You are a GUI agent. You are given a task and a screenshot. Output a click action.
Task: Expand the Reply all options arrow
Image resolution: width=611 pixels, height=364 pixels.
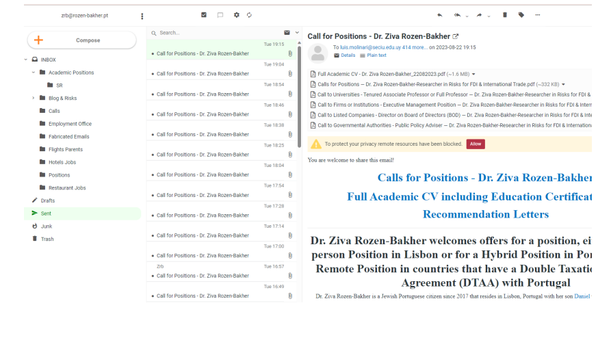point(467,16)
